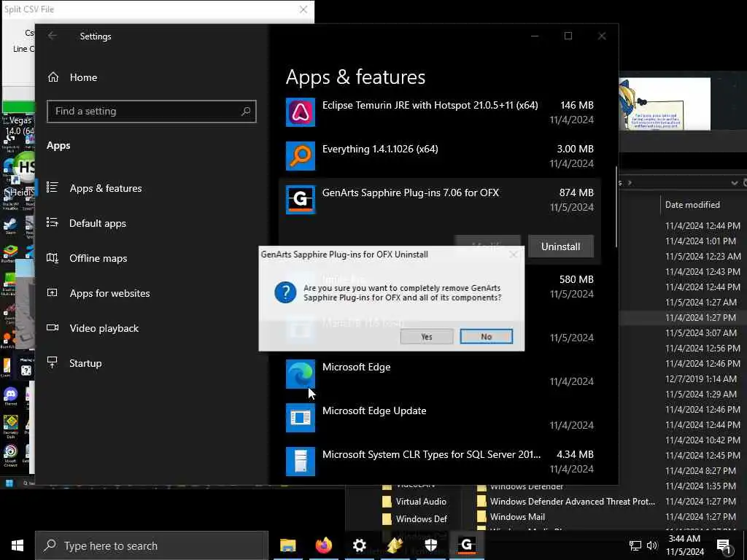This screenshot has height=560, width=747.
Task: Open Firefox from taskbar
Action: [323, 545]
